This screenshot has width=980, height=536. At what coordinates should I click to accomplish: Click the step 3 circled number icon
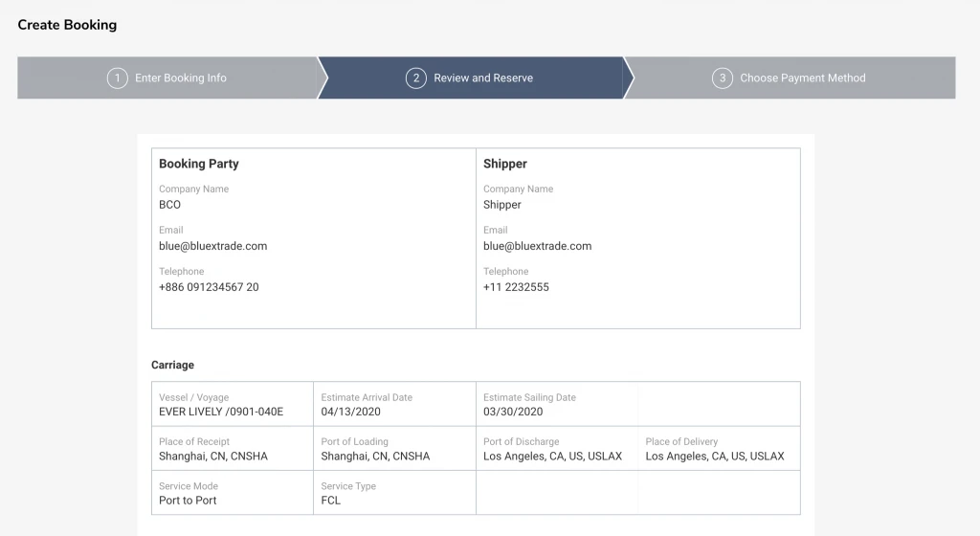pos(723,78)
